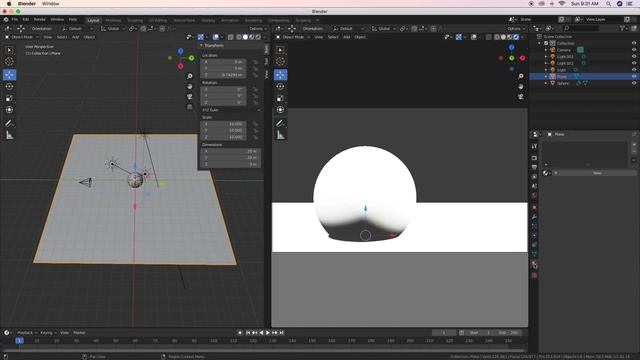Switch right viewport to solid shading
640x360 pixels.
(x=503, y=37)
